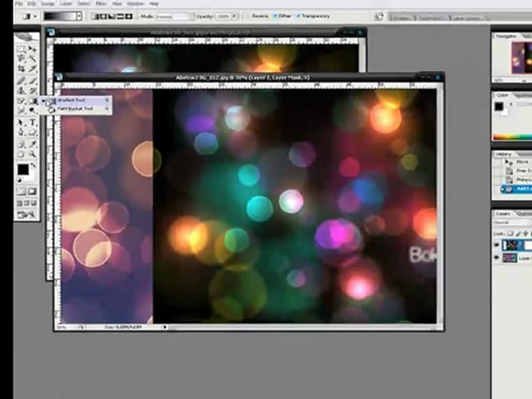
Task: Choose the Diamond Gradient style icon
Action: pos(129,16)
